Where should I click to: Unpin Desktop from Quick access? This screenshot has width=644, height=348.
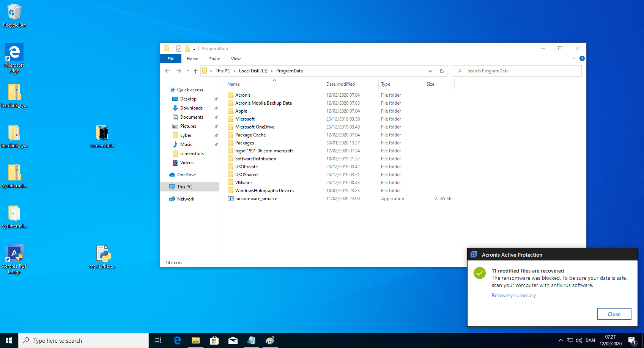(x=216, y=99)
